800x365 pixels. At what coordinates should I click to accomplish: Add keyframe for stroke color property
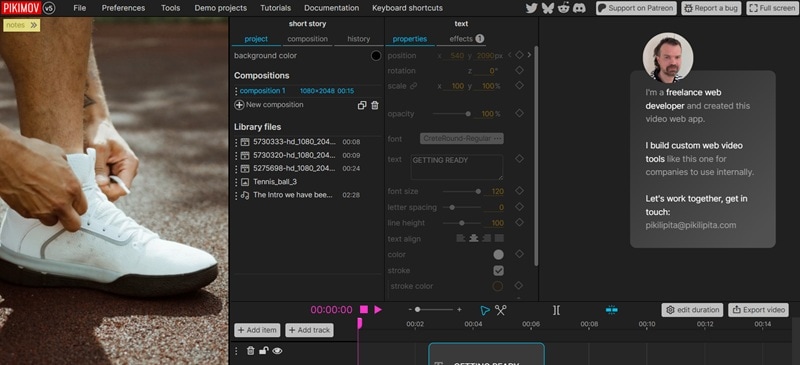point(519,285)
